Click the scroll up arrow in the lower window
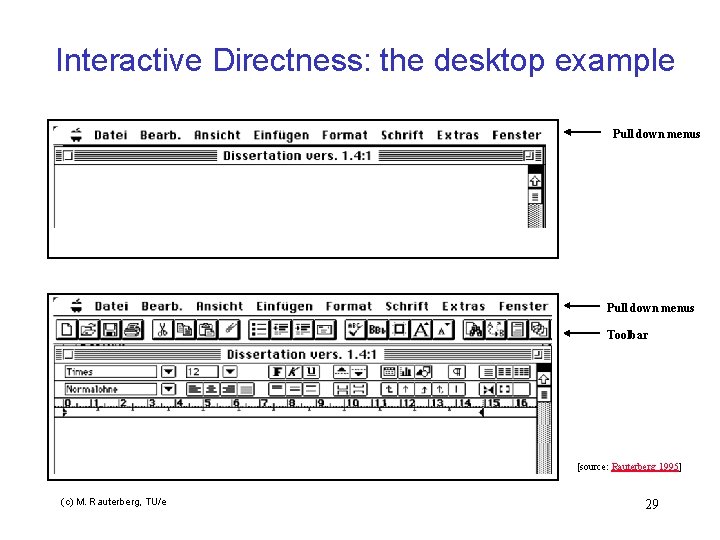The height and width of the screenshot is (540, 720). click(x=544, y=379)
